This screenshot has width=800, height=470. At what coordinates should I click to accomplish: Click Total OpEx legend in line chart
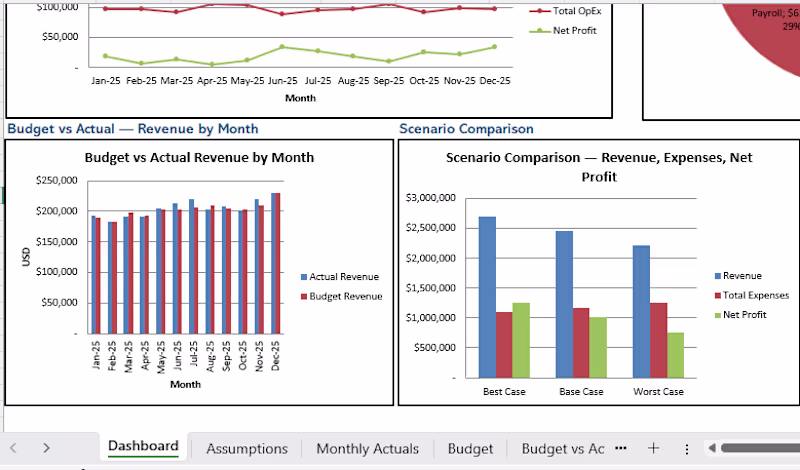point(565,11)
